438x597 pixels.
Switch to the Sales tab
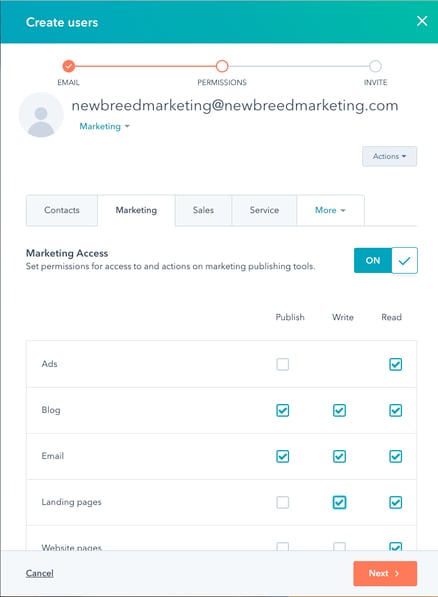pyautogui.click(x=203, y=210)
